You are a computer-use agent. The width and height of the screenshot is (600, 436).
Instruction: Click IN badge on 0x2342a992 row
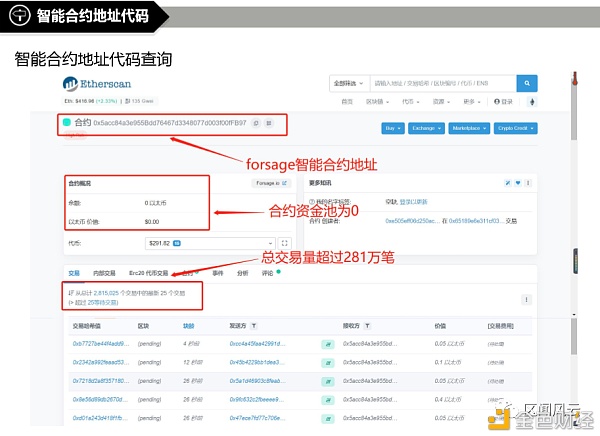(x=328, y=363)
